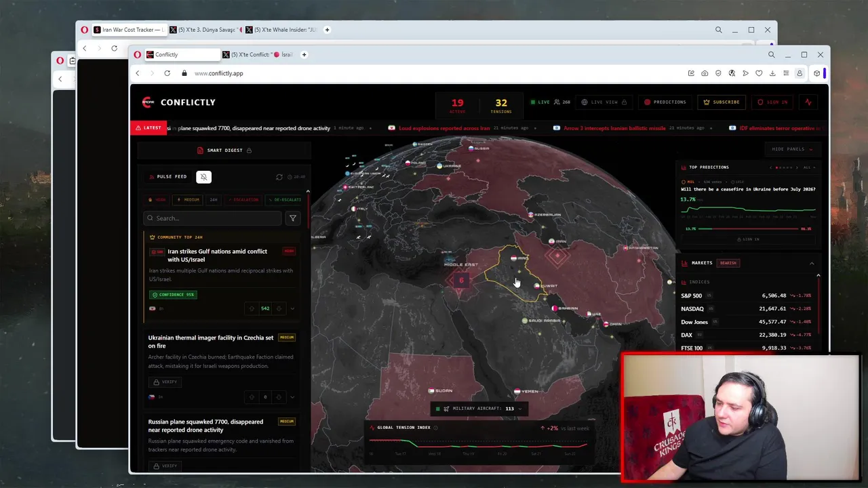
Task: Search the pulse feed input
Action: tap(212, 218)
